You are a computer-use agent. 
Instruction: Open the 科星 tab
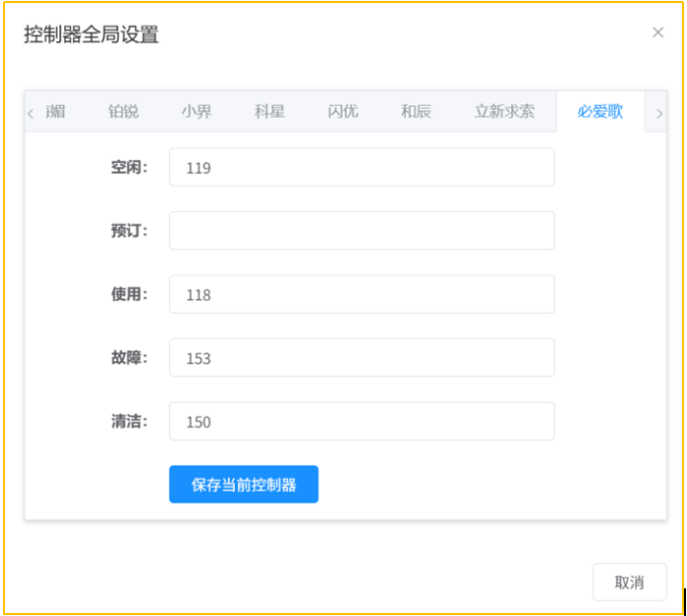(x=269, y=112)
